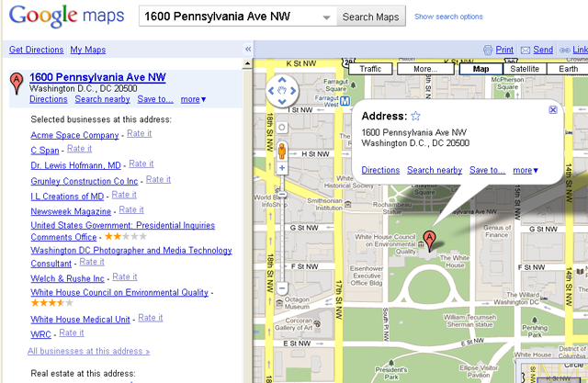Click Directions under the result title
The height and width of the screenshot is (383, 588).
click(x=49, y=99)
